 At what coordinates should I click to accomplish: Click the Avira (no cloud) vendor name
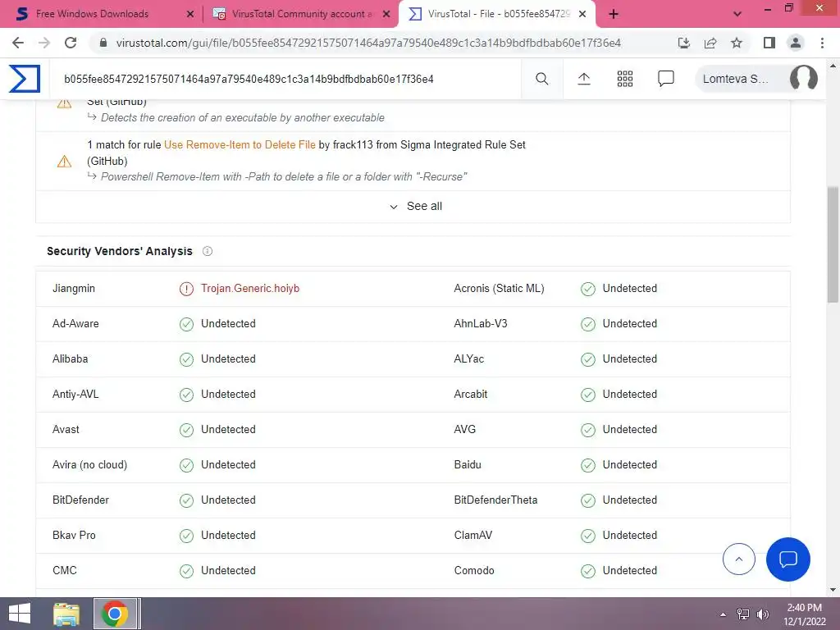coord(89,464)
